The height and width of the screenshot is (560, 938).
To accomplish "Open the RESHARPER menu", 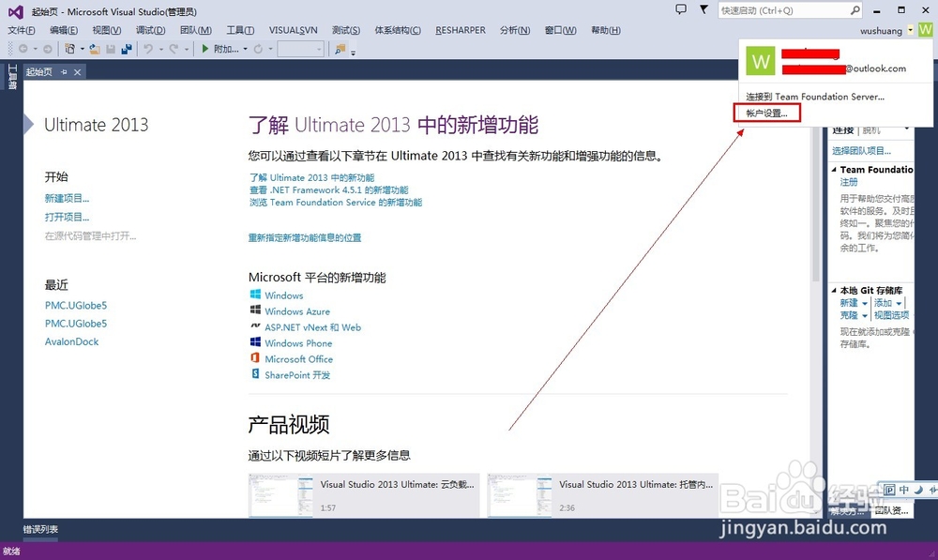I will (460, 30).
